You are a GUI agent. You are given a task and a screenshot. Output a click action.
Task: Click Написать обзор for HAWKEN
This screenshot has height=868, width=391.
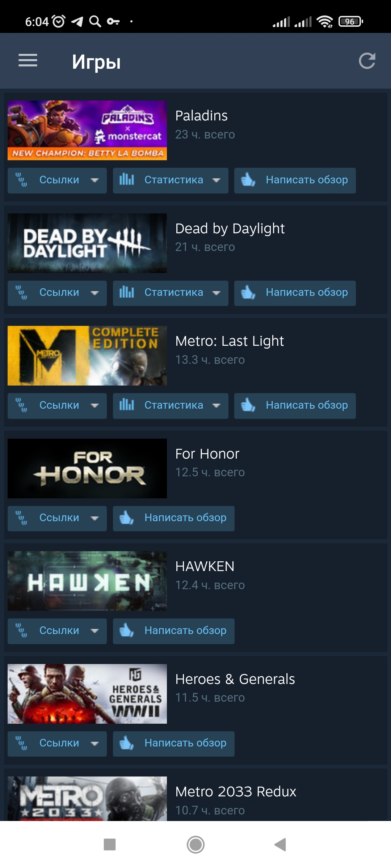[174, 631]
